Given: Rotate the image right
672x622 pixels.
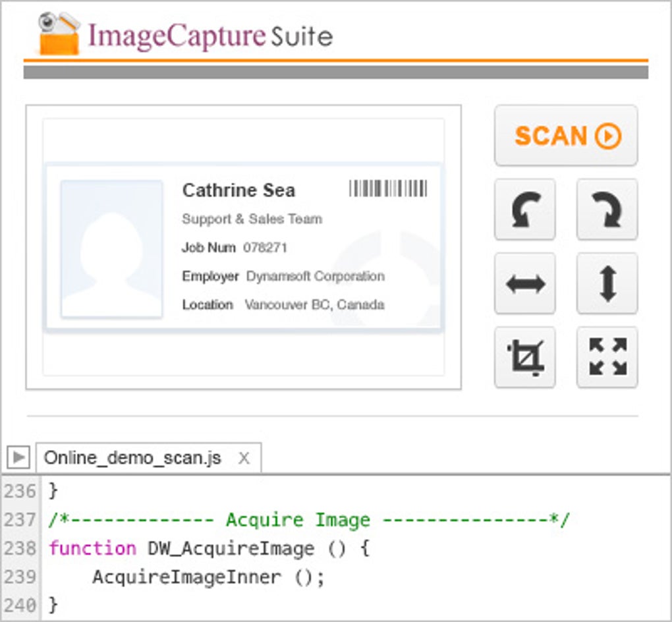Looking at the screenshot, I should tap(607, 210).
